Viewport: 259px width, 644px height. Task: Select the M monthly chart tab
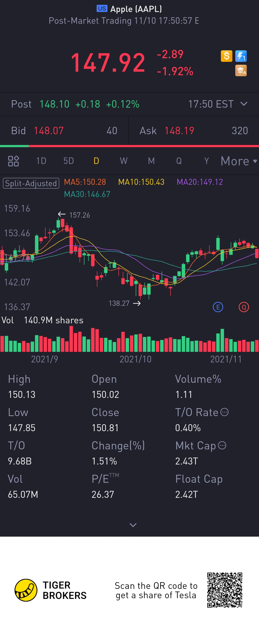pyautogui.click(x=151, y=161)
